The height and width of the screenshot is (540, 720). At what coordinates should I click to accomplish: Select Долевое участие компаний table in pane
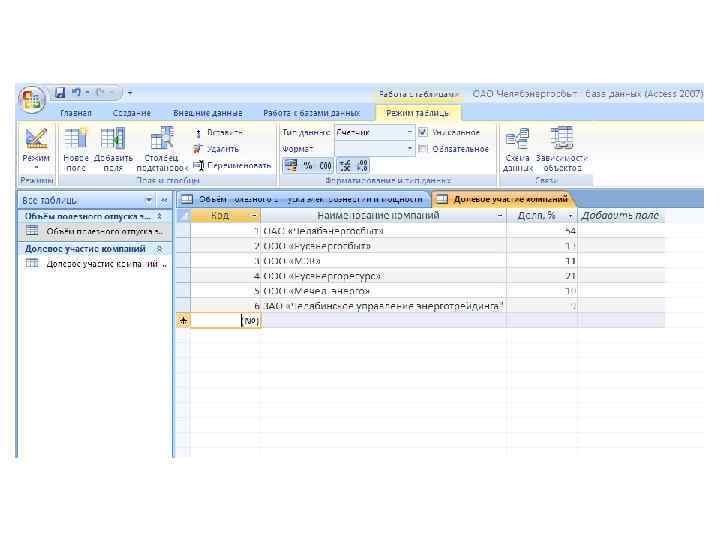[x=94, y=264]
